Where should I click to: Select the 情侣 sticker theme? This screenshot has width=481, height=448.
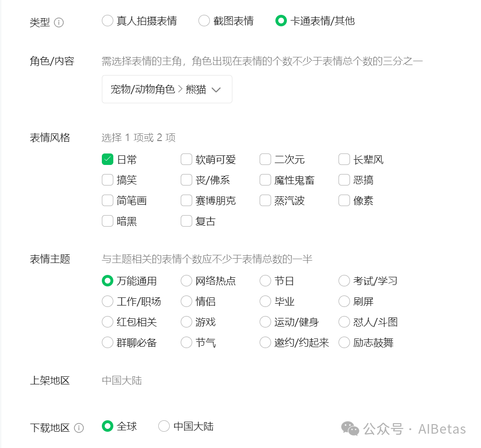pyautogui.click(x=186, y=302)
